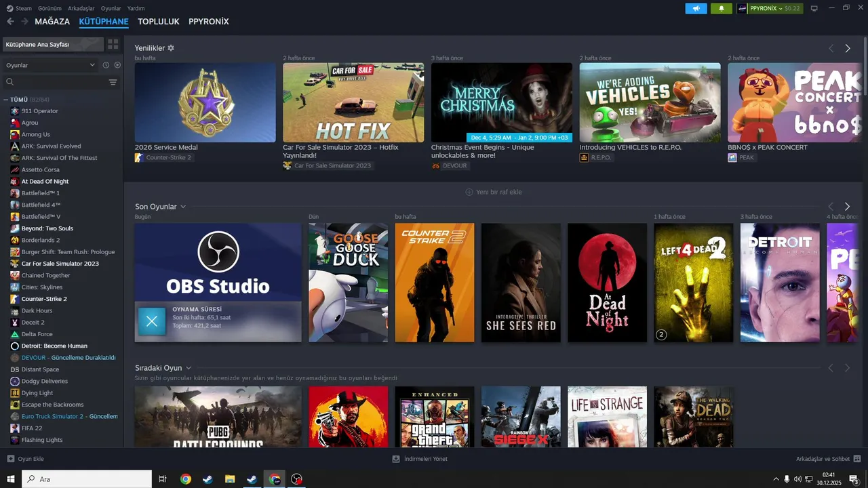This screenshot has height=488, width=868.
Task: Open She Sees Red game cover
Action: [x=521, y=283]
